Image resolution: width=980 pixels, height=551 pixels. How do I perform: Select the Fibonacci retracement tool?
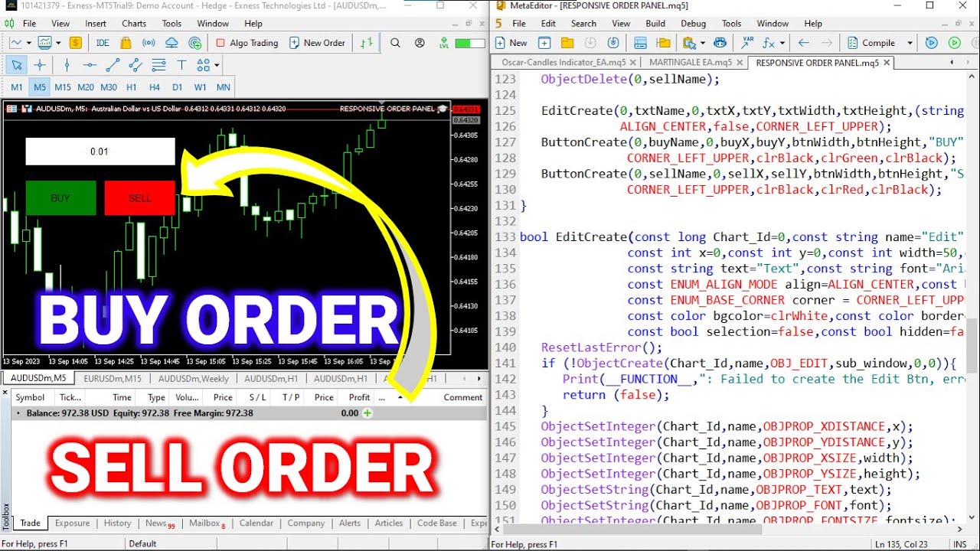[x=158, y=65]
